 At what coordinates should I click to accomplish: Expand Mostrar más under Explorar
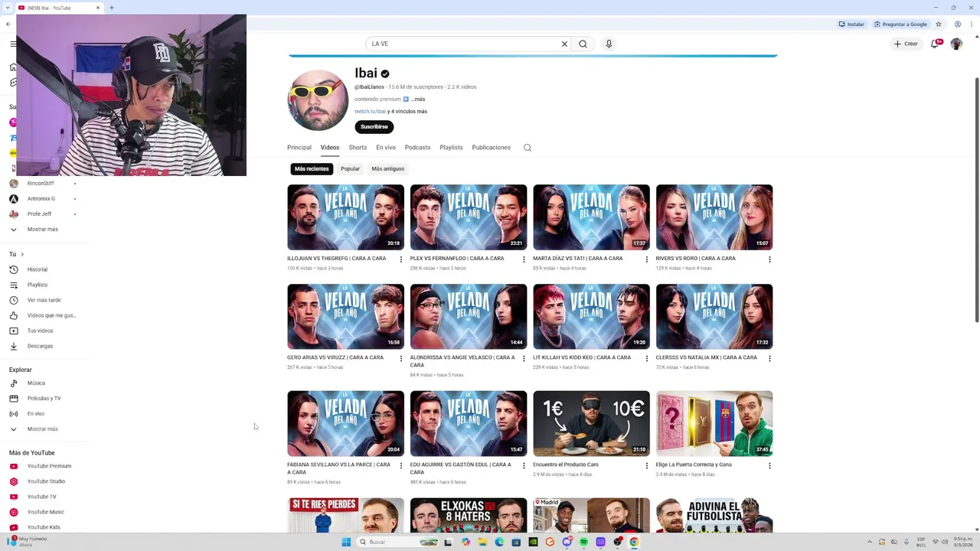[x=42, y=429]
